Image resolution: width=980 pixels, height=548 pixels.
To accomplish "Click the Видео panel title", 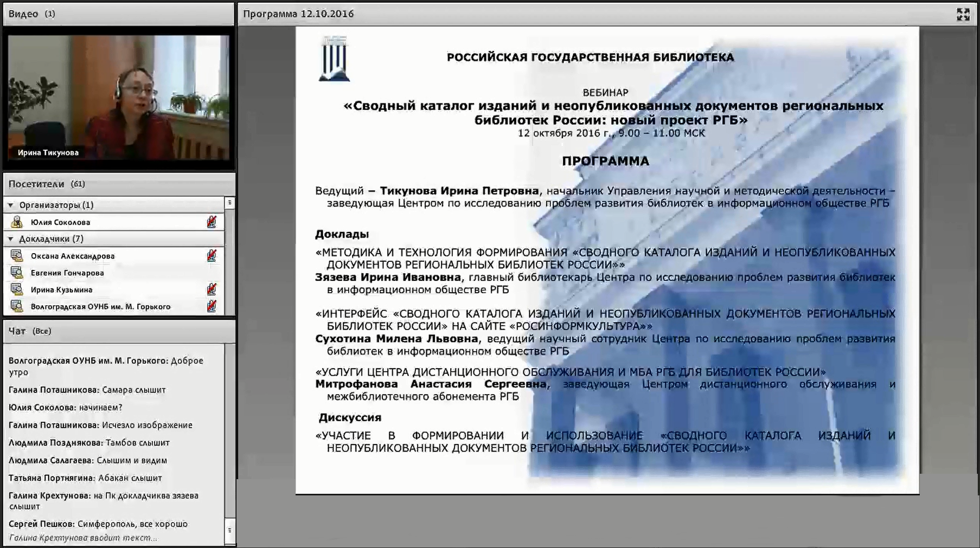I will click(23, 14).
